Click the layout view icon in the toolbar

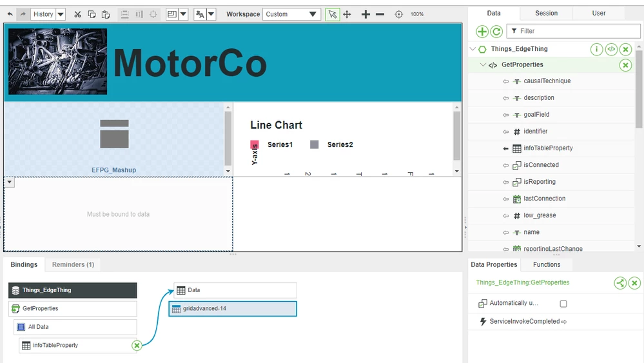[172, 14]
